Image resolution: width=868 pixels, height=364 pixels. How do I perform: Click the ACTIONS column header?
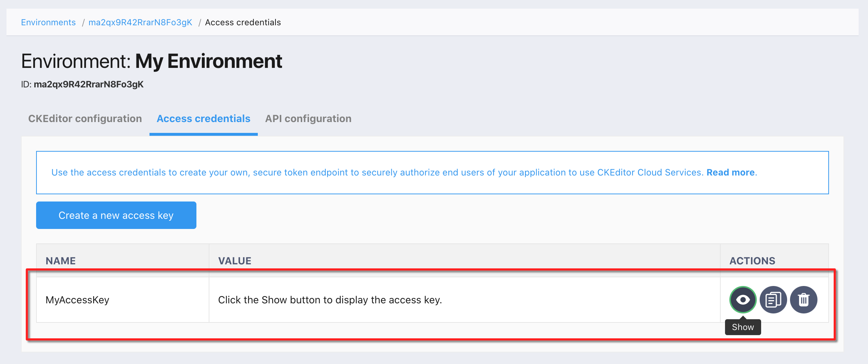pyautogui.click(x=752, y=261)
